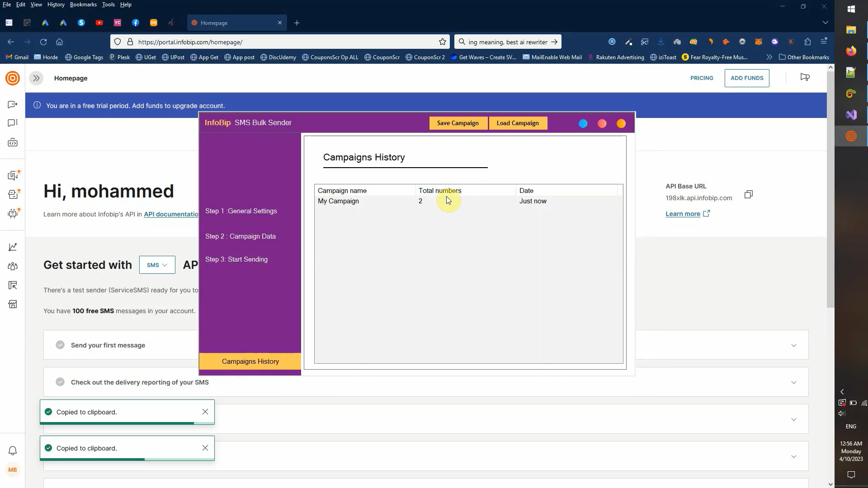Image resolution: width=868 pixels, height=488 pixels.
Task: Select Step 2 : Campaign Data
Action: (x=240, y=236)
